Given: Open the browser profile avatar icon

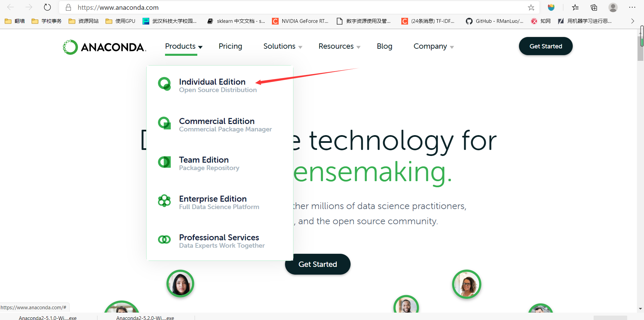Looking at the screenshot, I should point(613,7).
